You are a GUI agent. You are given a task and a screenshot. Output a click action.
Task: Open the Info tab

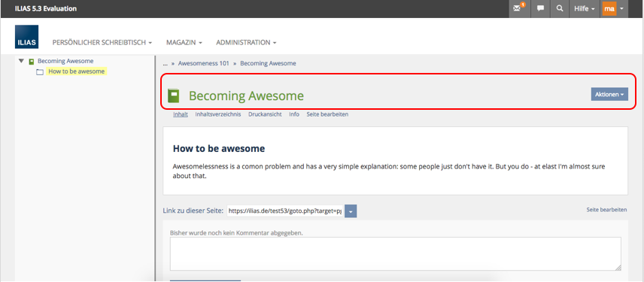(x=294, y=114)
